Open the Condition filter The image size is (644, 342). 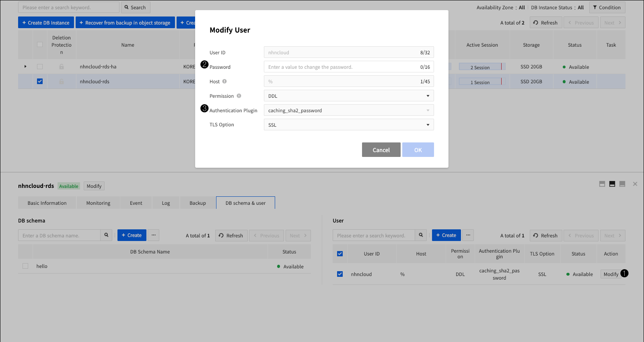[x=607, y=7]
